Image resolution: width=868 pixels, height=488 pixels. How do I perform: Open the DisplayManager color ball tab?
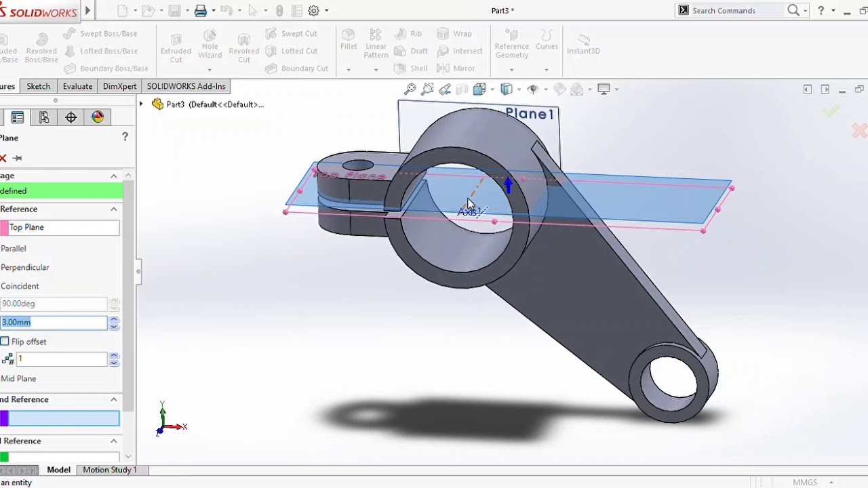tap(98, 117)
